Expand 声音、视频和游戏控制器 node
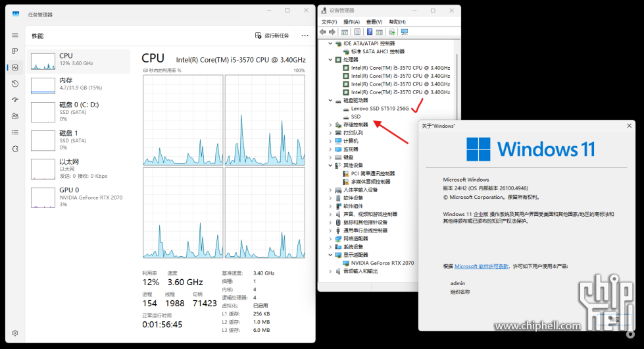Image resolution: width=644 pixels, height=349 pixels. 330,214
